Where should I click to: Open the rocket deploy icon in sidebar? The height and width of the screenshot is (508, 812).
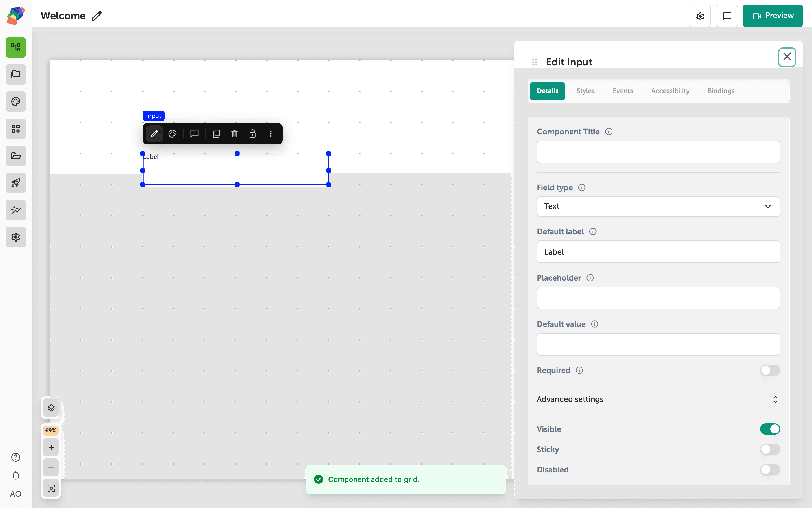click(x=16, y=183)
